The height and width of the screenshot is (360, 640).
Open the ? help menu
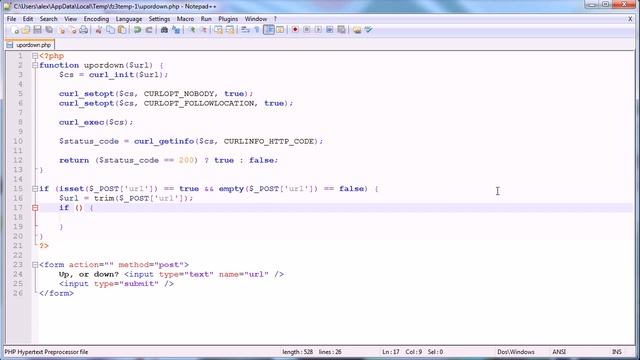[275, 19]
